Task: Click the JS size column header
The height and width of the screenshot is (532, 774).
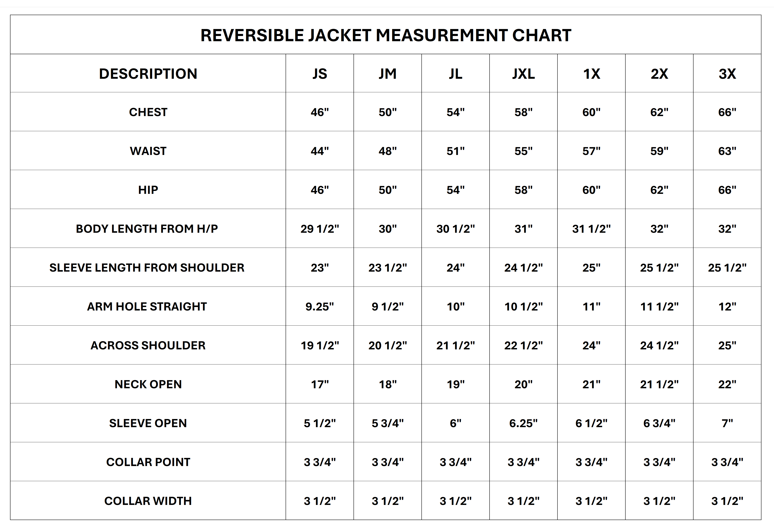Action: point(320,74)
